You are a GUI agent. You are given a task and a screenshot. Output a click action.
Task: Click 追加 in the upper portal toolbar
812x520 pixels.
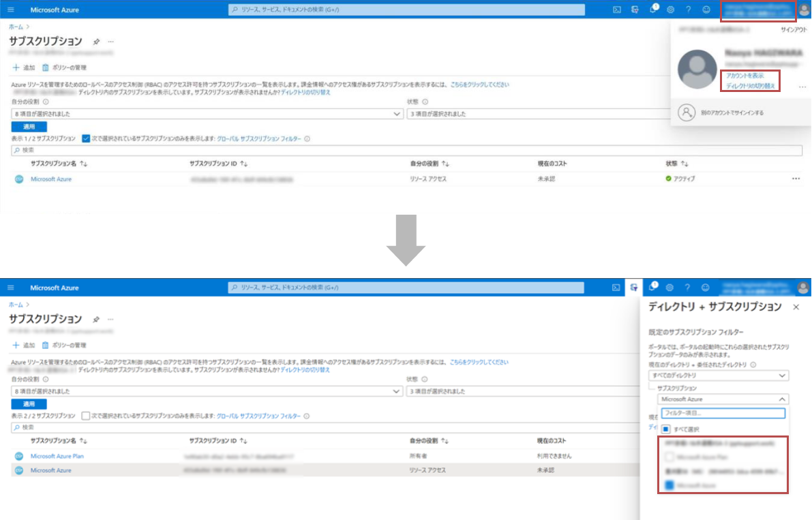pos(24,67)
